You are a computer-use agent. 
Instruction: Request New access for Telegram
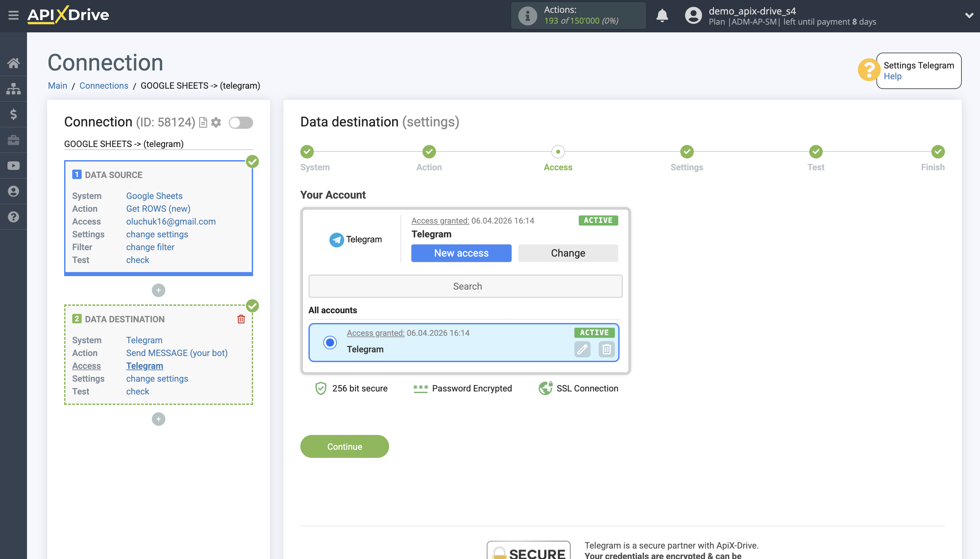[x=461, y=253]
